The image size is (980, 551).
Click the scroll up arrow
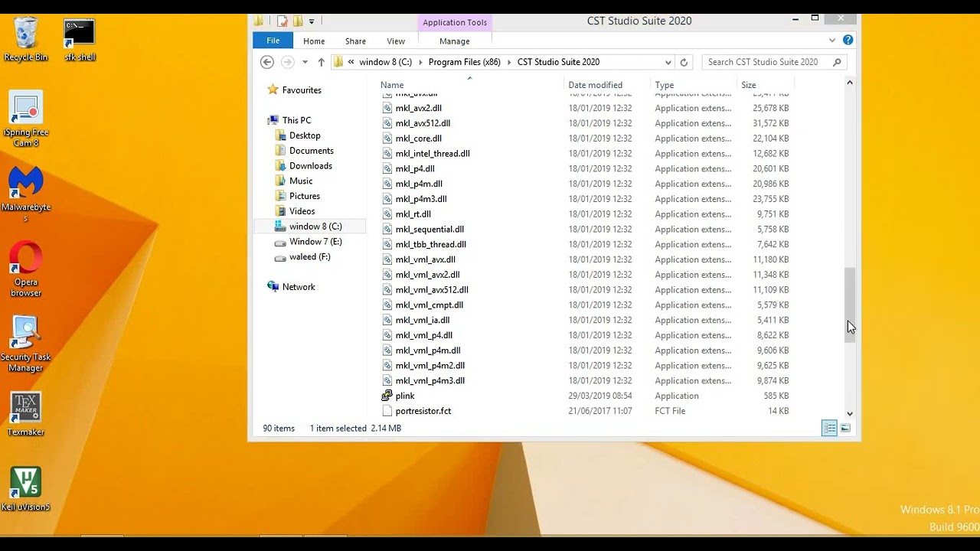(x=849, y=83)
